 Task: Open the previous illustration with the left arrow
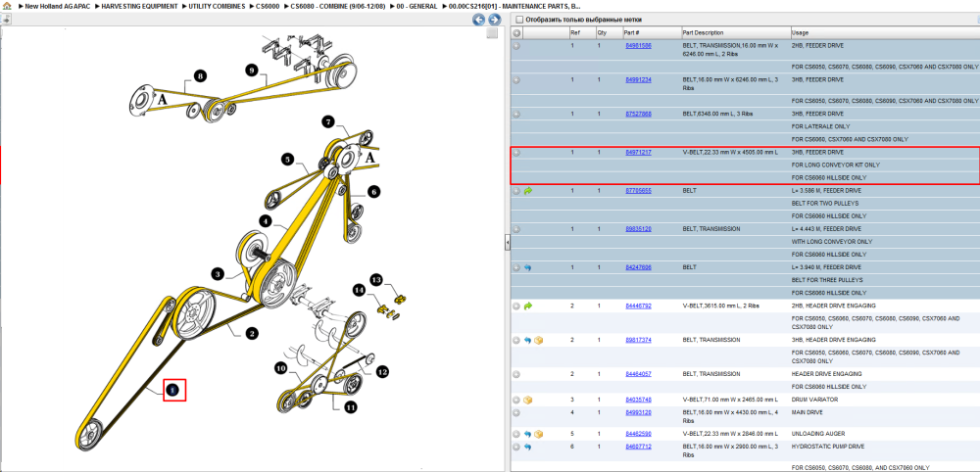point(479,20)
